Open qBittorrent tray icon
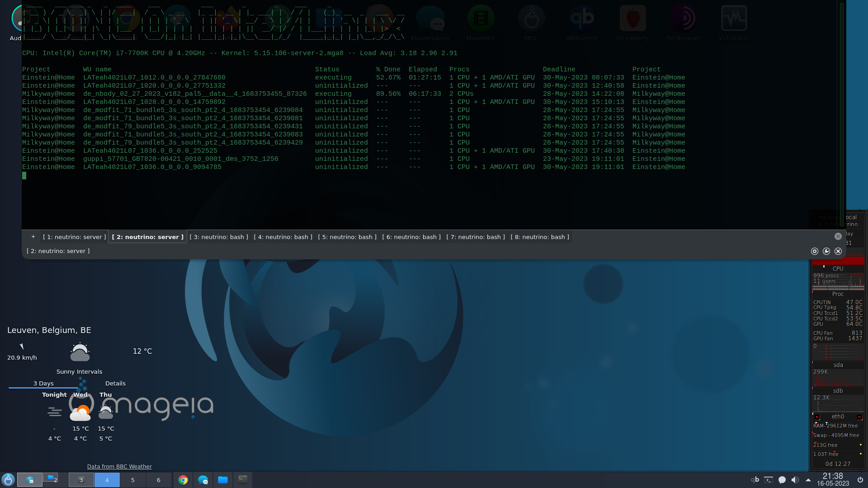The height and width of the screenshot is (488, 868). (x=755, y=480)
